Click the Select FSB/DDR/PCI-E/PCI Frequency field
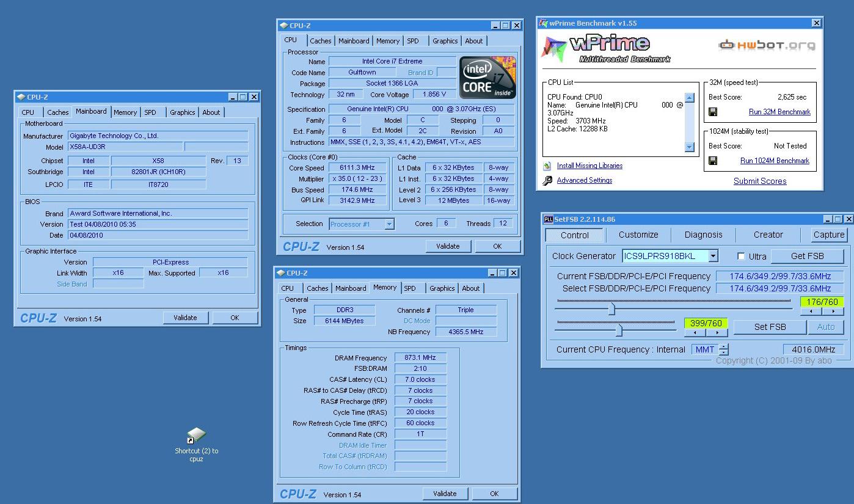 (x=779, y=288)
